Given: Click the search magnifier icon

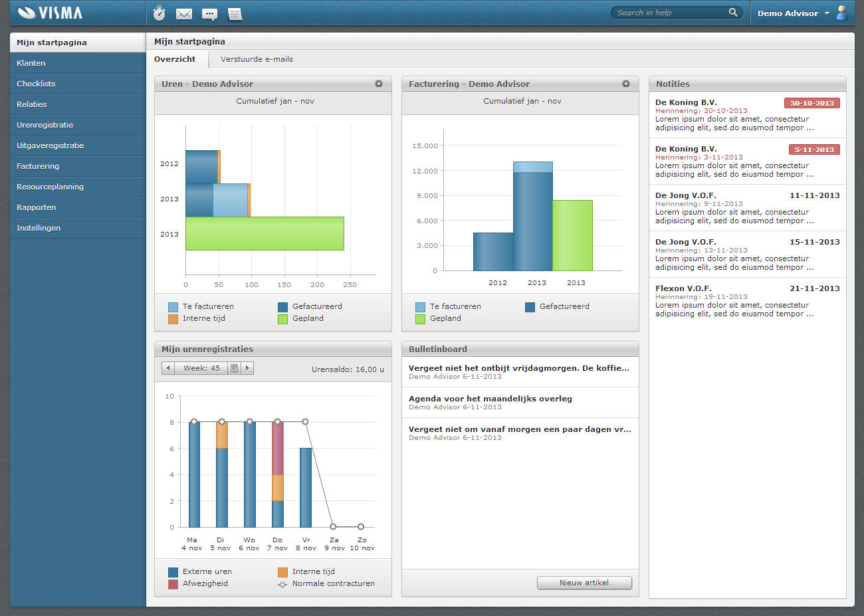Looking at the screenshot, I should 733,13.
